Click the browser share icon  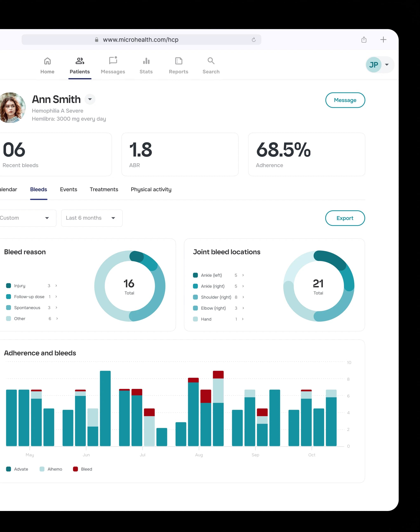tap(364, 39)
